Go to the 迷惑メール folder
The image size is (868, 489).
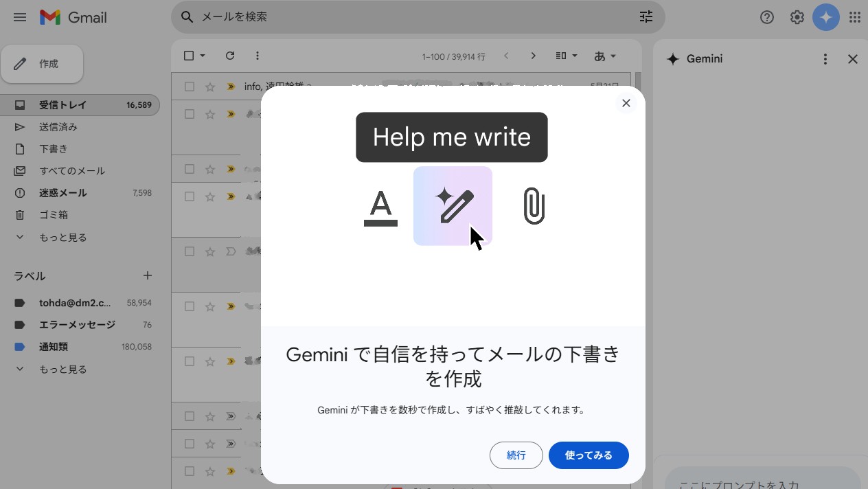pos(62,193)
